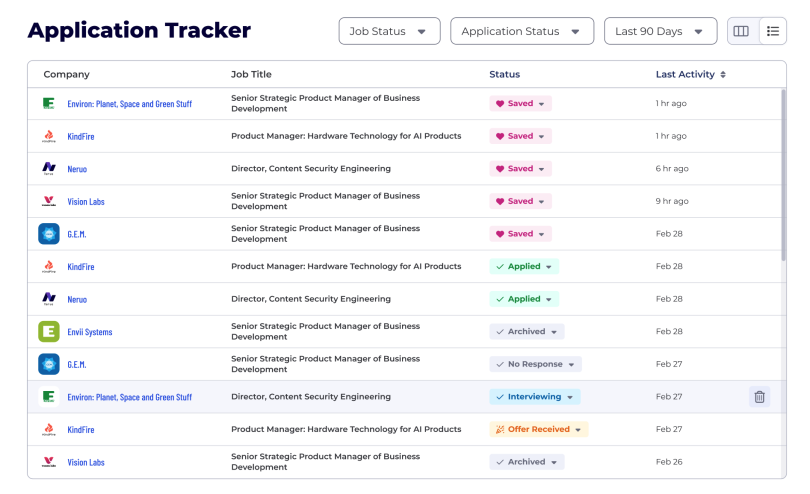Open Vision Labs link in the Feb 26 row
The height and width of the screenshot is (494, 810).
click(86, 462)
